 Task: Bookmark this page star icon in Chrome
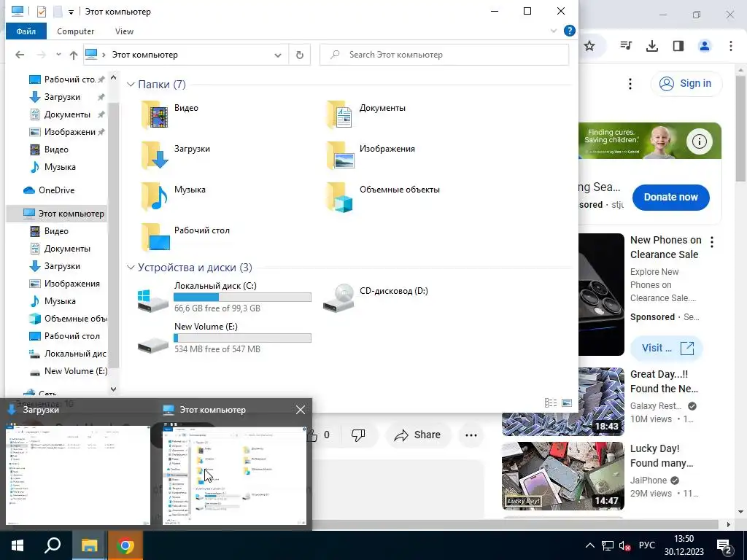(589, 46)
